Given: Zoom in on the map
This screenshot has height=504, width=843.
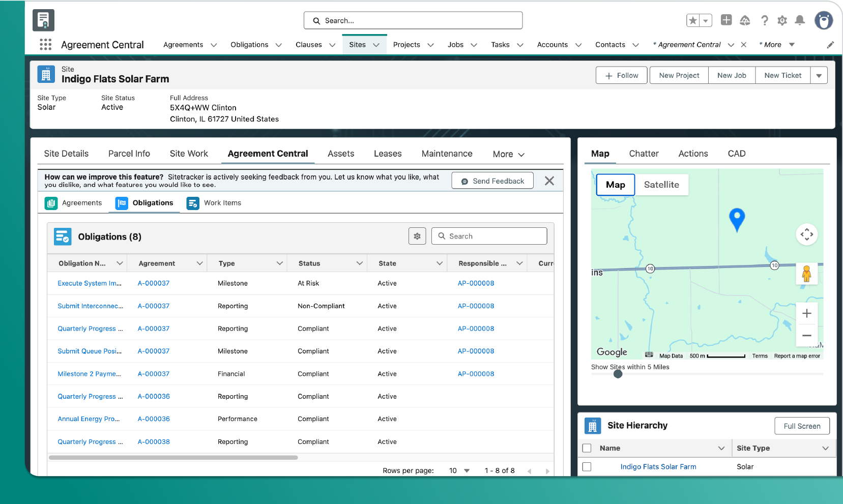Looking at the screenshot, I should pos(806,313).
